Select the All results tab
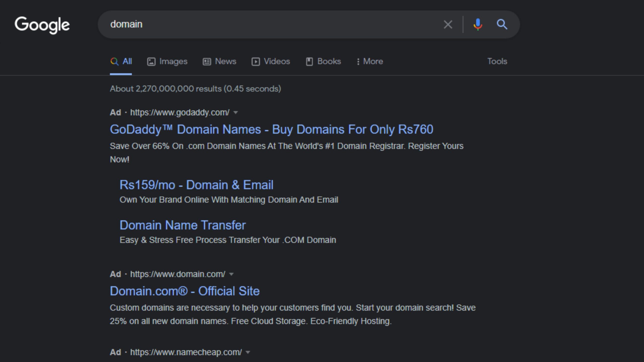This screenshot has width=644, height=362. pos(121,61)
